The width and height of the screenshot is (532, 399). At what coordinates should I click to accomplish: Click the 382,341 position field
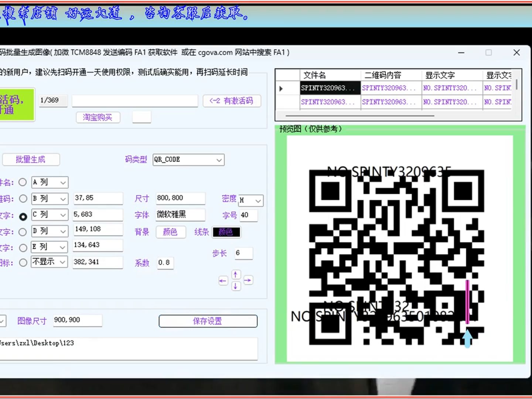98,262
